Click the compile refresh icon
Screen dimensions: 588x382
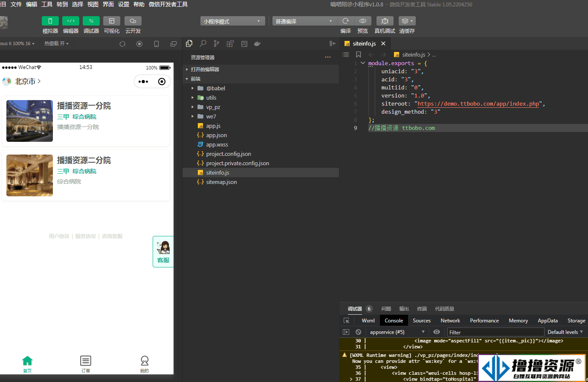[x=346, y=21]
